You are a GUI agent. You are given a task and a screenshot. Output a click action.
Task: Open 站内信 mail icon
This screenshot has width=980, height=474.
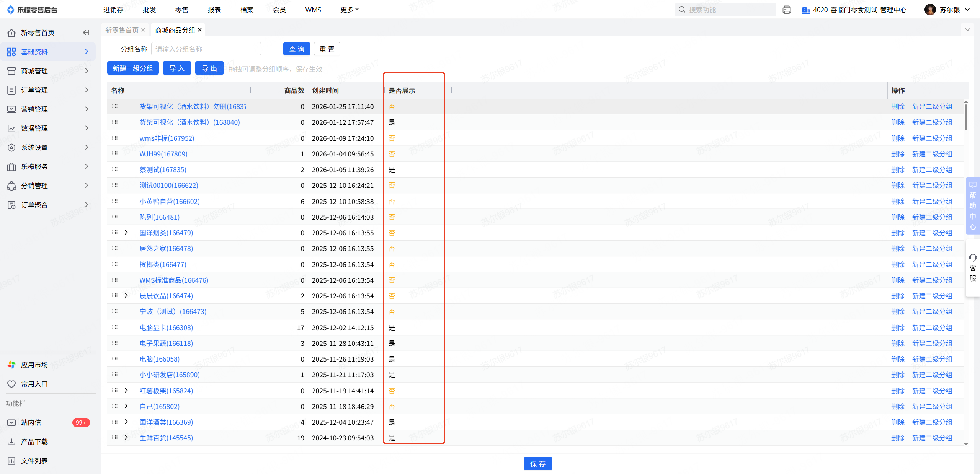(11, 422)
